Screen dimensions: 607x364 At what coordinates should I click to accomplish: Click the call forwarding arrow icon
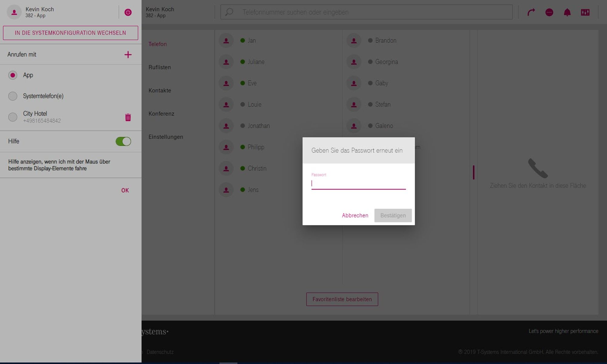click(x=531, y=12)
